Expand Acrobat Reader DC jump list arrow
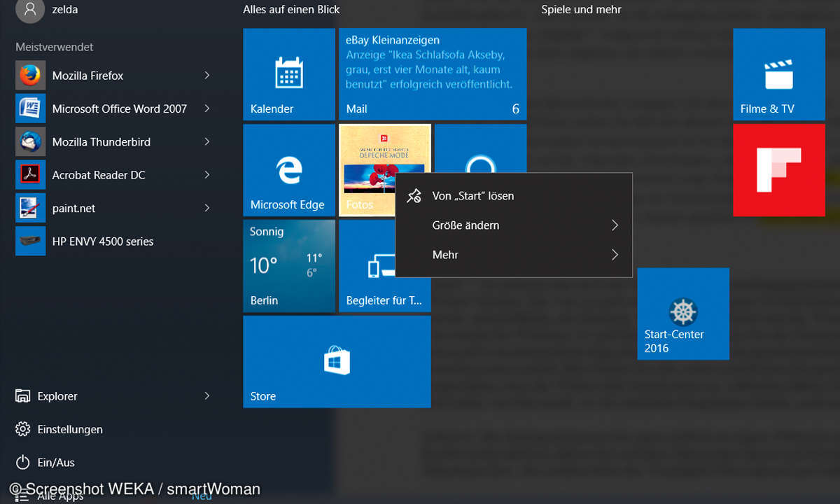The height and width of the screenshot is (504, 840). click(207, 175)
